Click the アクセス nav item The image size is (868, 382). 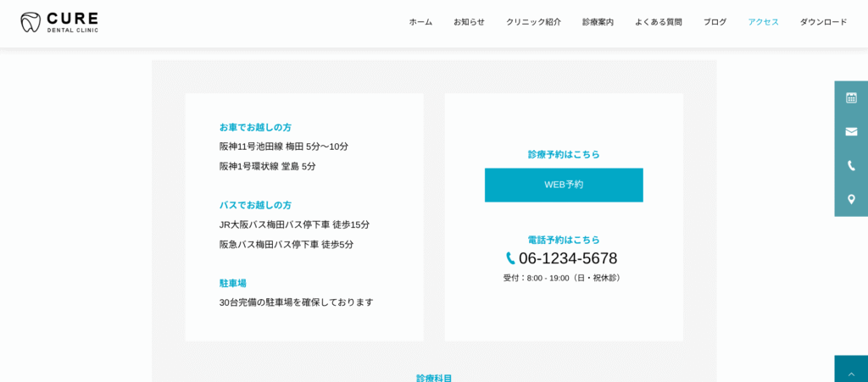(763, 22)
